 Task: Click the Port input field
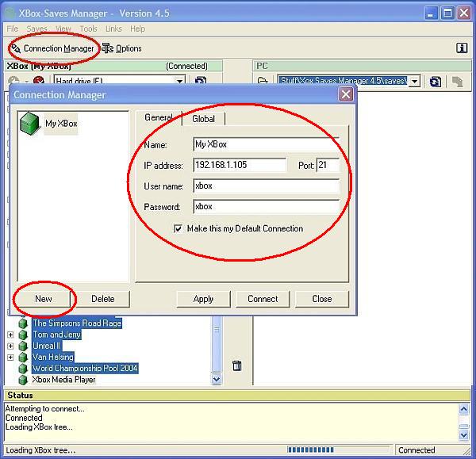click(x=328, y=165)
